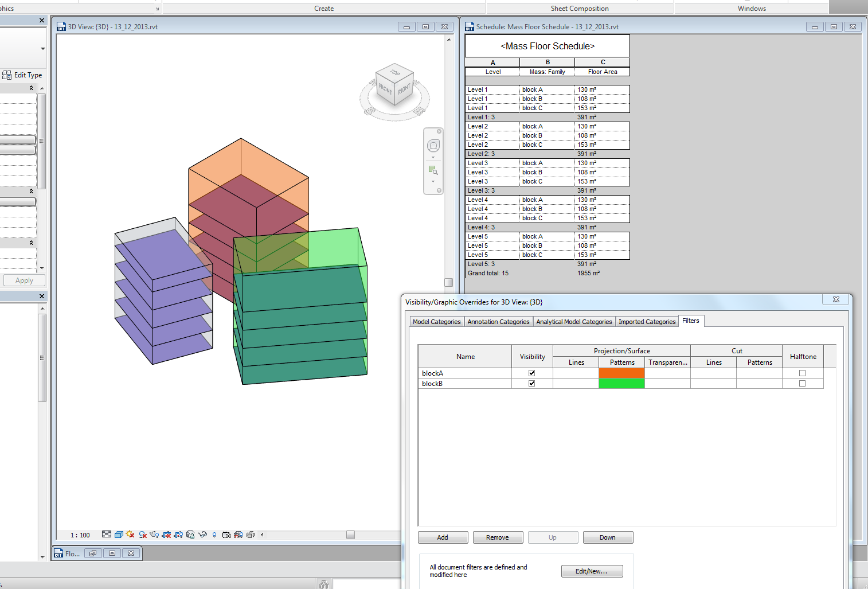This screenshot has width=868, height=589.
Task: Click Show Crop Region icon with light bulb
Action: click(178, 535)
